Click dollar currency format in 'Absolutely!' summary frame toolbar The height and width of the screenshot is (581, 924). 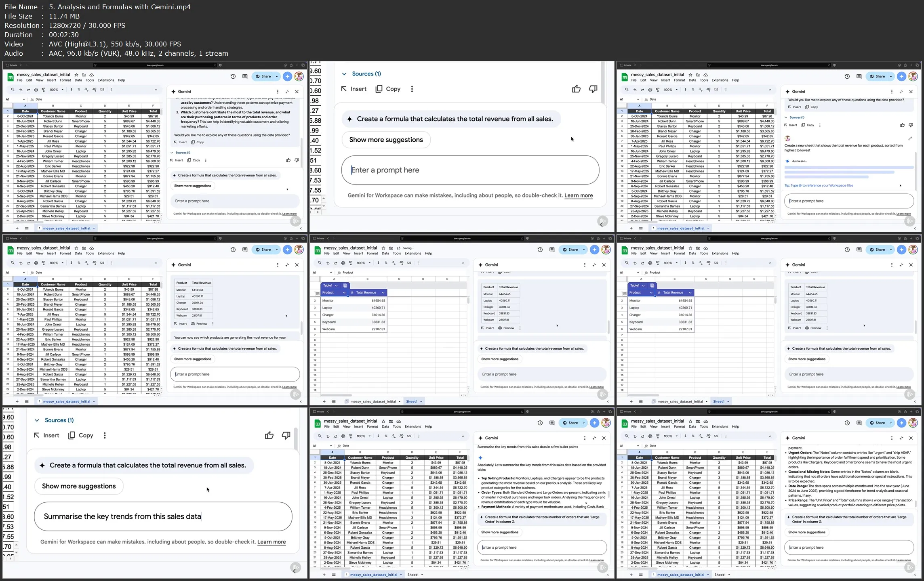[x=378, y=436]
